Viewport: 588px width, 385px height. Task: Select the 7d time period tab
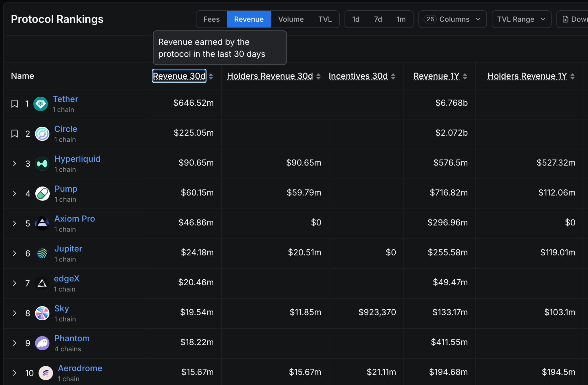pos(378,19)
